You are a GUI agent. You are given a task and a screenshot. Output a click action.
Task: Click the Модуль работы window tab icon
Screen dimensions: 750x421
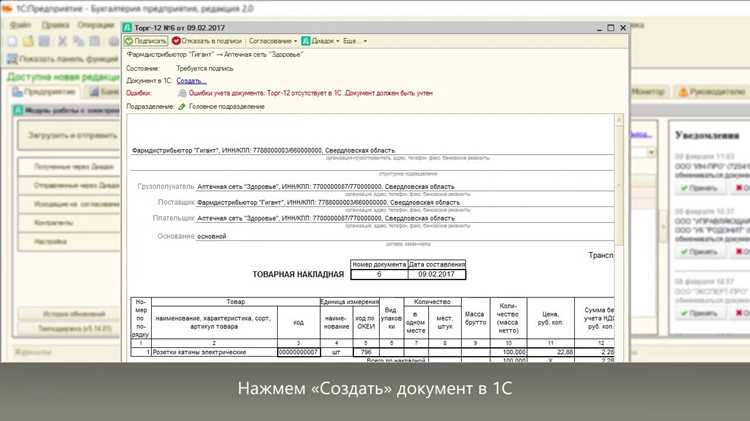coord(18,111)
